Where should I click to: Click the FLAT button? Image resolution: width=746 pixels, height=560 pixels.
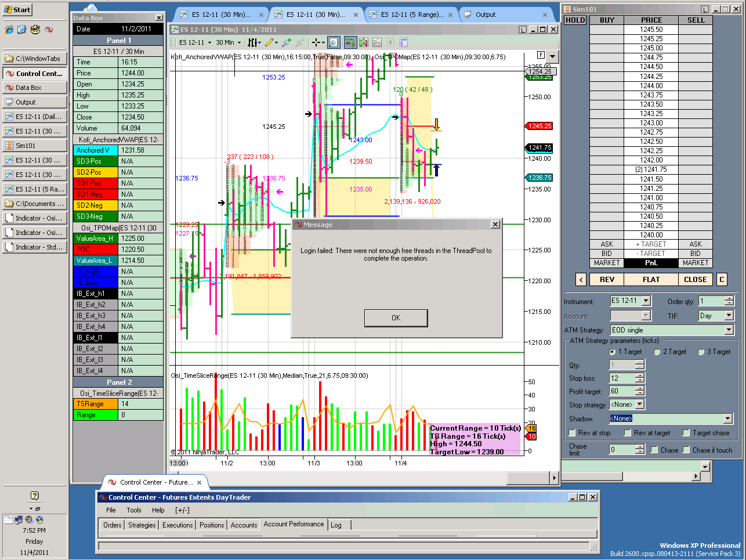[x=651, y=279]
